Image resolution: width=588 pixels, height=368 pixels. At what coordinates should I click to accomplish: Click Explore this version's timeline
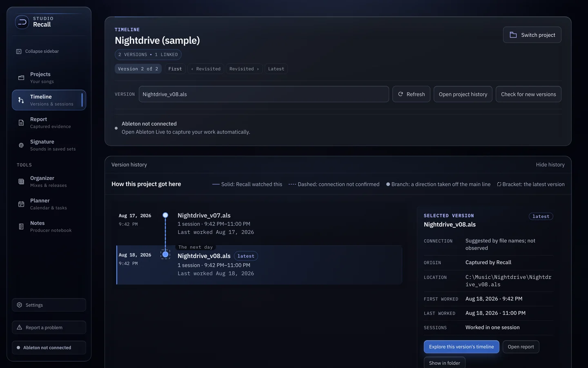[x=461, y=347]
